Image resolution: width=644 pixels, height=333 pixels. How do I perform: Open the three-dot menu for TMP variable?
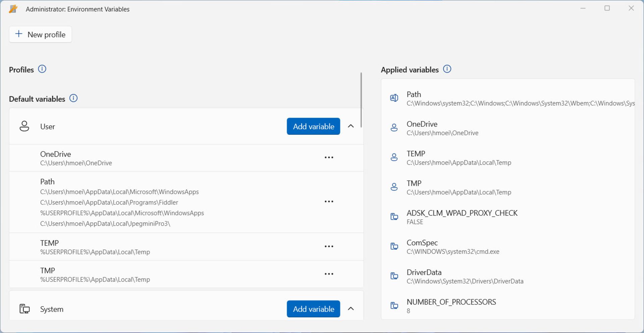tap(329, 274)
